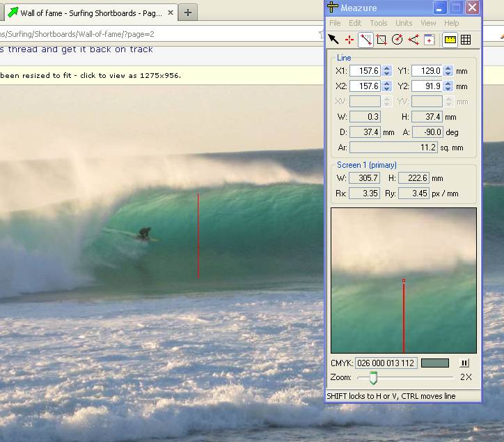The height and width of the screenshot is (442, 504).
Task: Click the X1 spinner arrows
Action: point(387,71)
